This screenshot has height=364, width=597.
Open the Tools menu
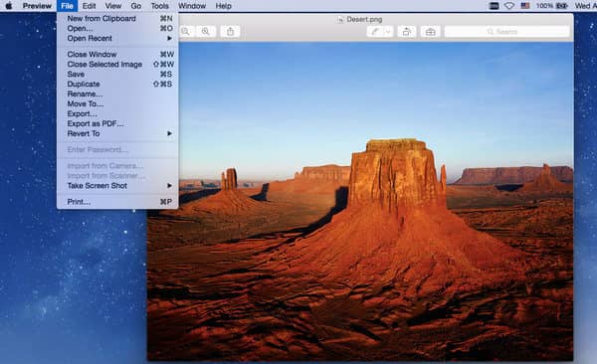tap(160, 6)
